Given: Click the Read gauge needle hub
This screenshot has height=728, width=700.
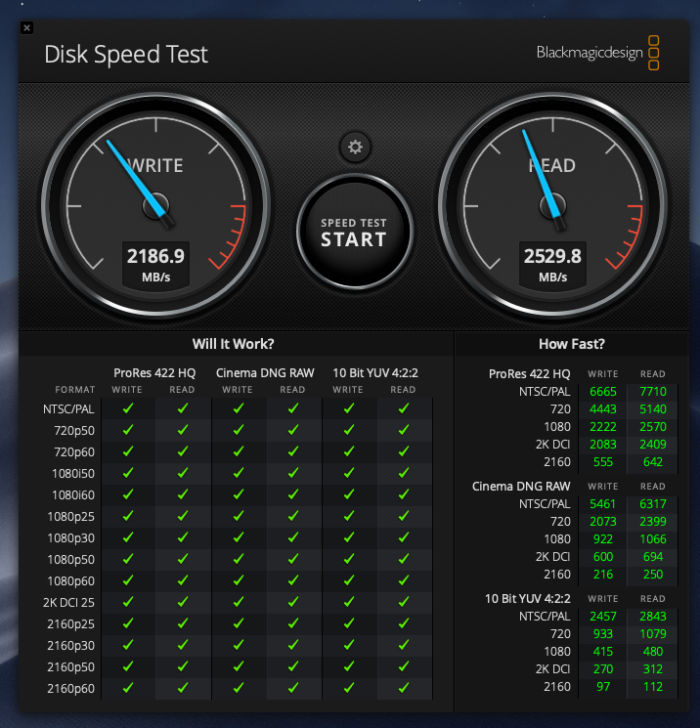Looking at the screenshot, I should pos(553,205).
